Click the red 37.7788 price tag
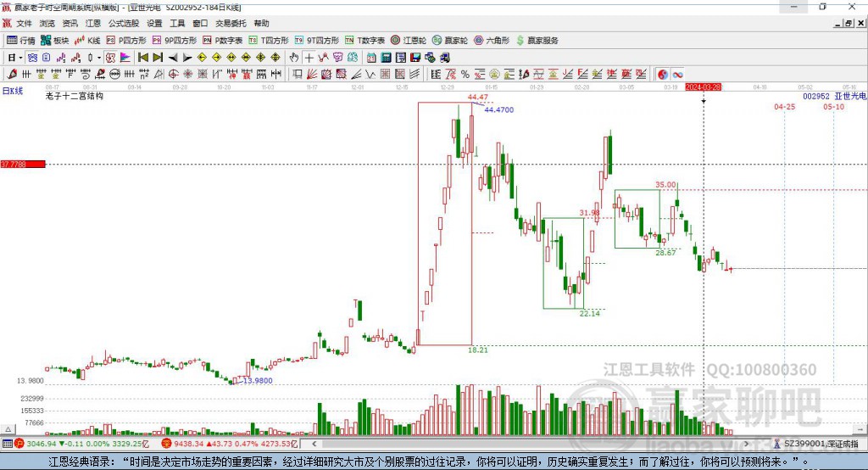The width and height of the screenshot is (868, 470). (23, 164)
